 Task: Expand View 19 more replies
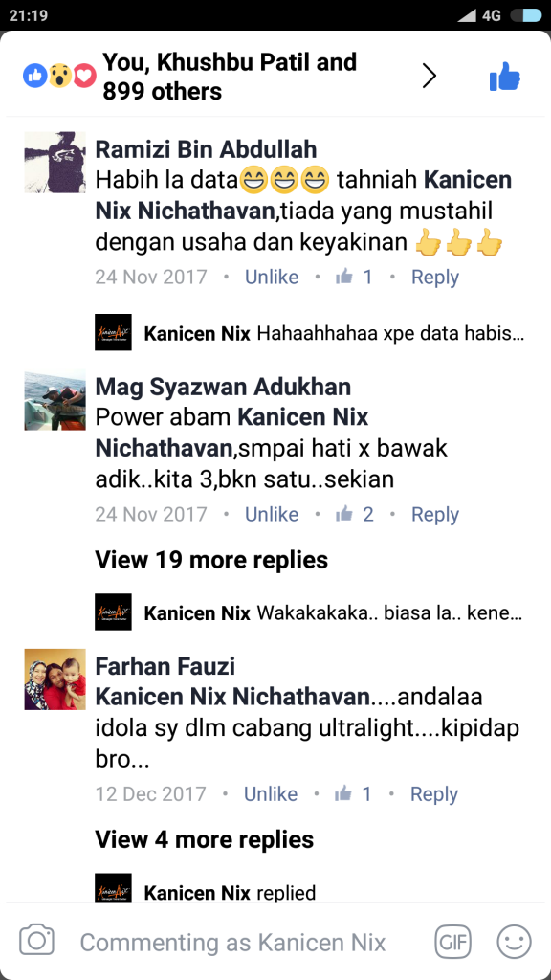tap(211, 559)
